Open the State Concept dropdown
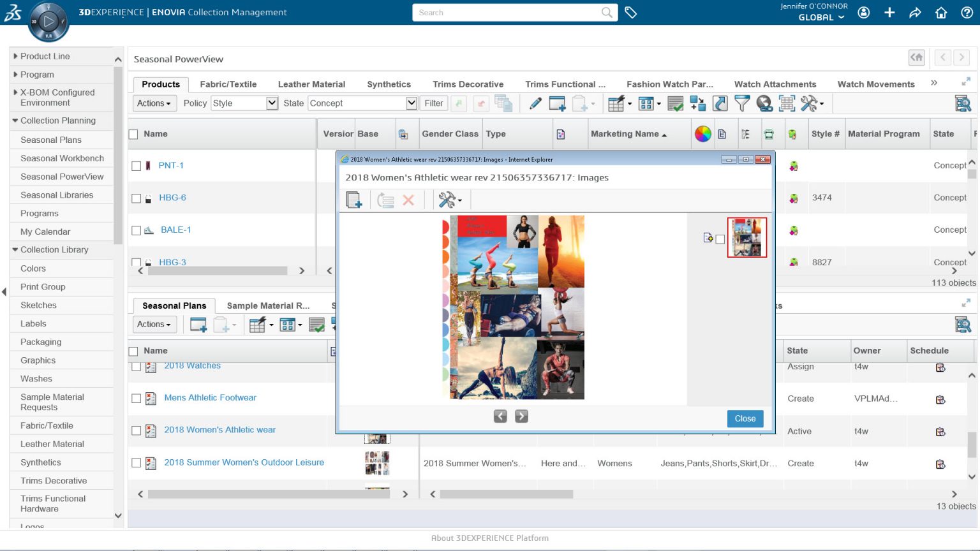 tap(362, 103)
